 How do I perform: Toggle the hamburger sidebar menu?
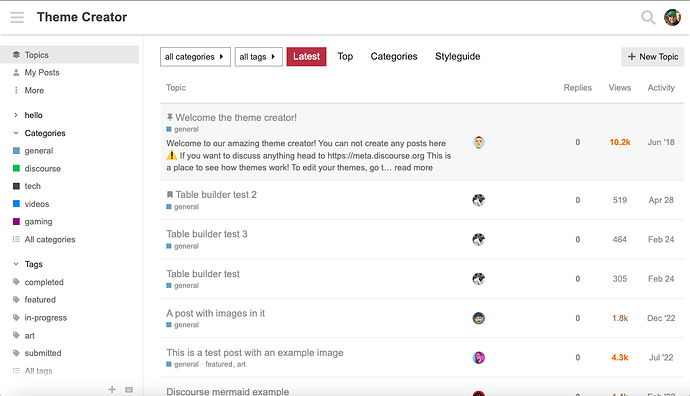pos(17,17)
